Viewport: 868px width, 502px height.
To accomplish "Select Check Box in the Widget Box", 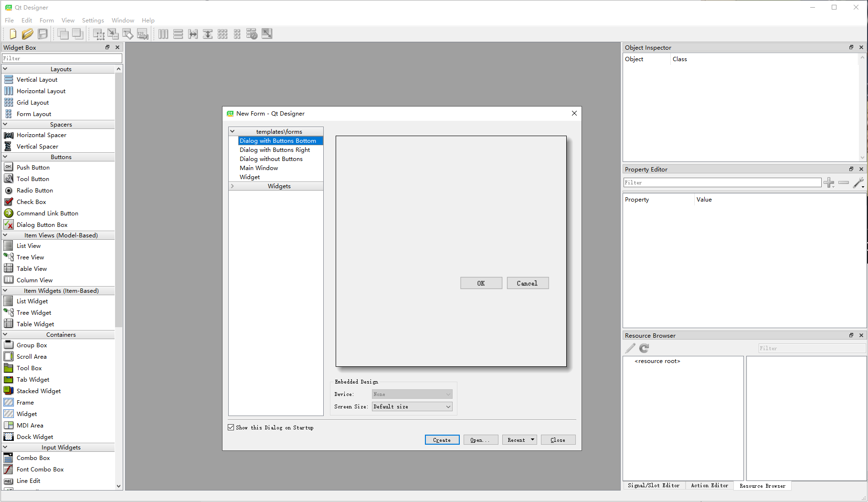I will coord(31,202).
